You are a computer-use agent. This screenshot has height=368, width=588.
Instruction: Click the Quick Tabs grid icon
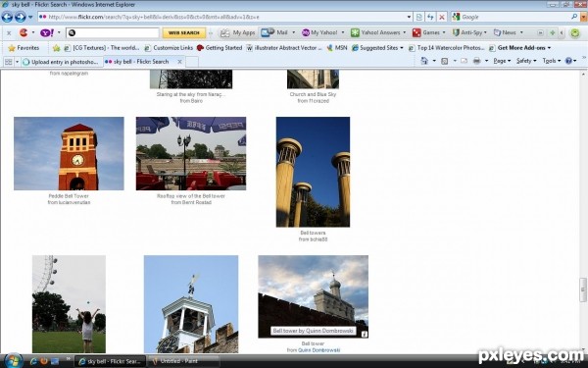[8, 62]
